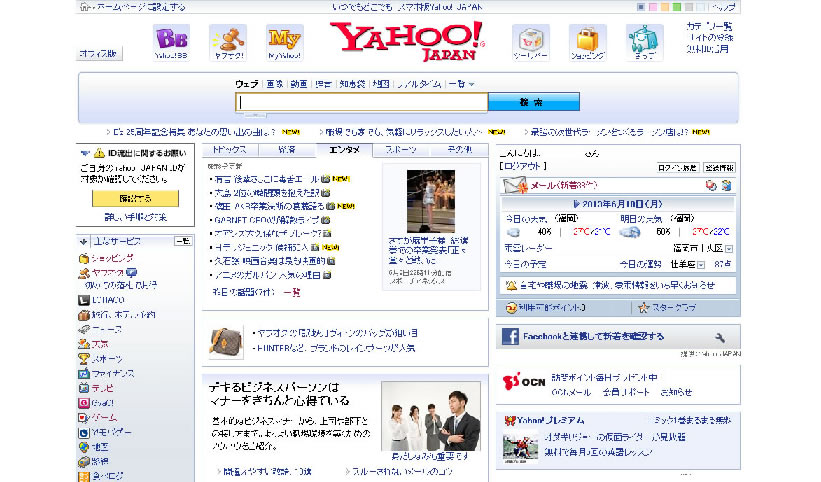Click the warning triangle ID alert icon

(x=99, y=153)
